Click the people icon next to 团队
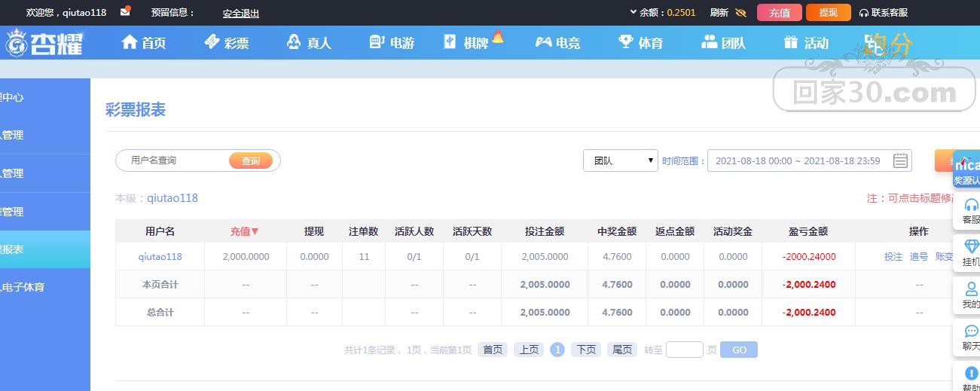The width and height of the screenshot is (980, 391). click(709, 42)
